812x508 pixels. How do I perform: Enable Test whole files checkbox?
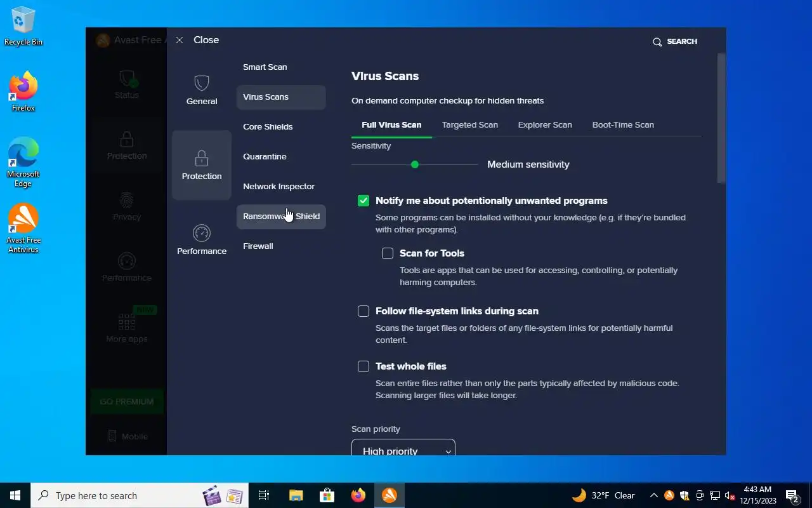pyautogui.click(x=363, y=366)
